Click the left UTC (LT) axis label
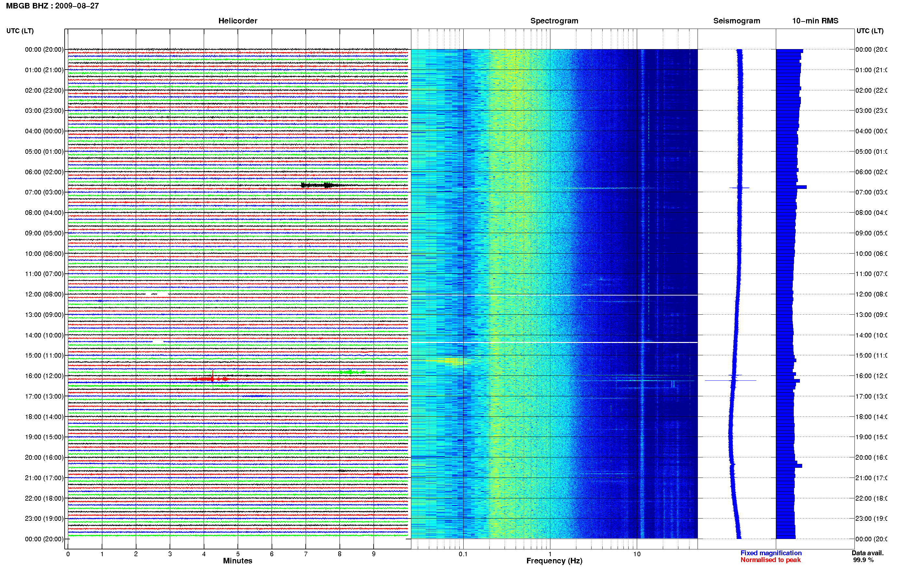Viewport: 924px width, 578px height. point(20,31)
